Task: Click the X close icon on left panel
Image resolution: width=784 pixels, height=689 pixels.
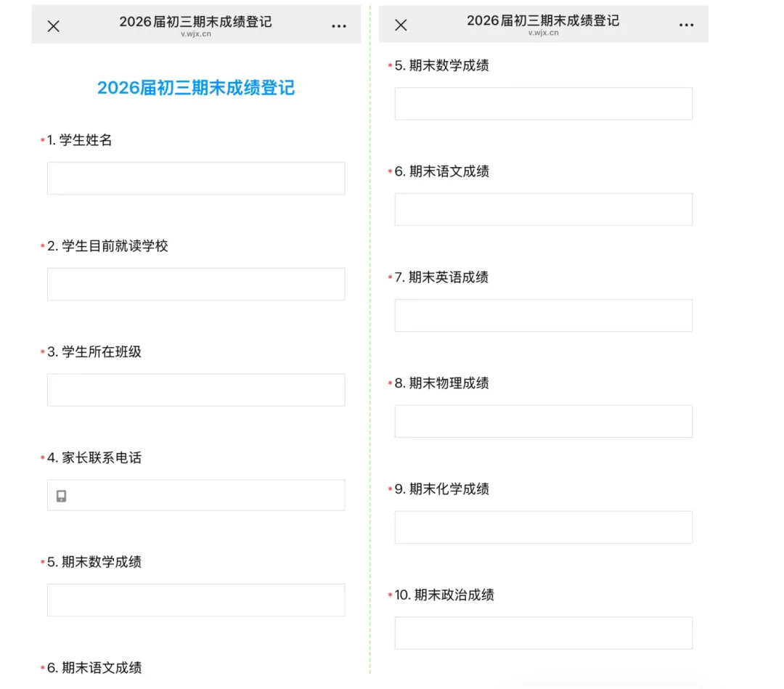Action: click(x=53, y=25)
